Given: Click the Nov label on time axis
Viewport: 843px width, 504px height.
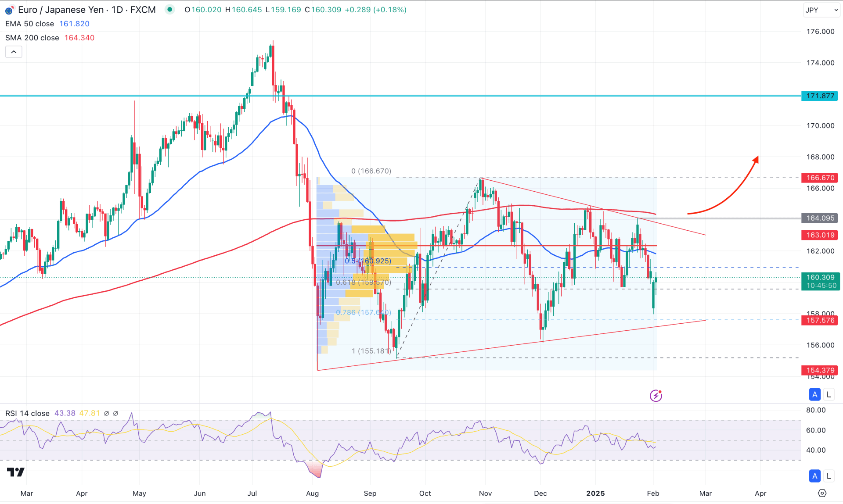Looking at the screenshot, I should point(485,493).
